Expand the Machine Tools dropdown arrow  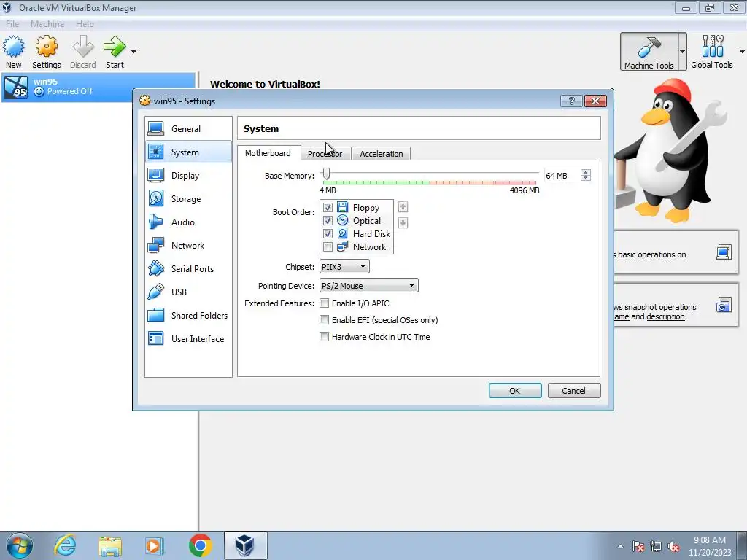pos(682,52)
